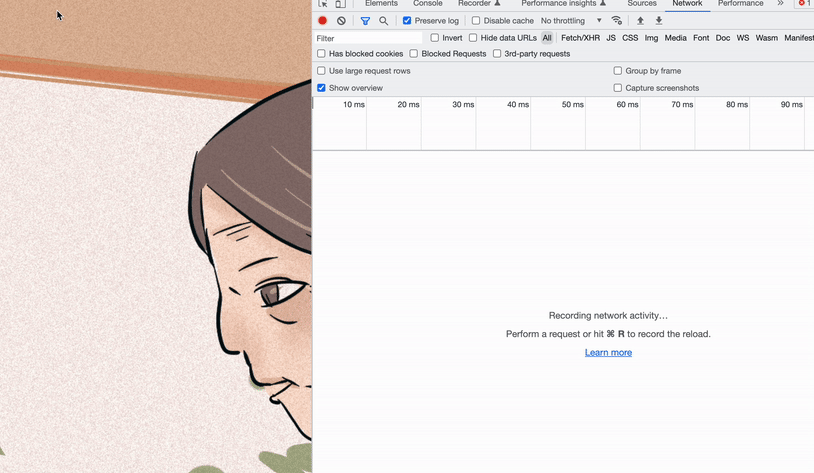Switch to the Sources tab
Screen dimensions: 814x473
pyautogui.click(x=642, y=3)
